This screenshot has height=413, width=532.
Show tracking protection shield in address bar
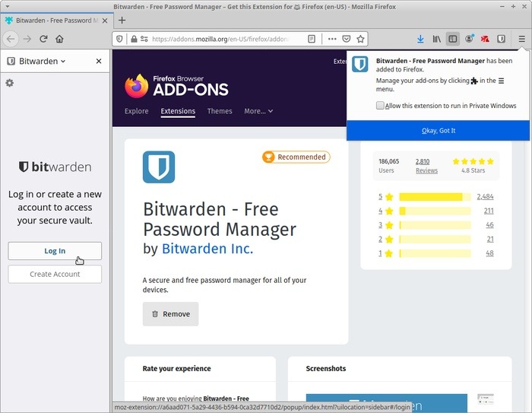[x=119, y=39]
